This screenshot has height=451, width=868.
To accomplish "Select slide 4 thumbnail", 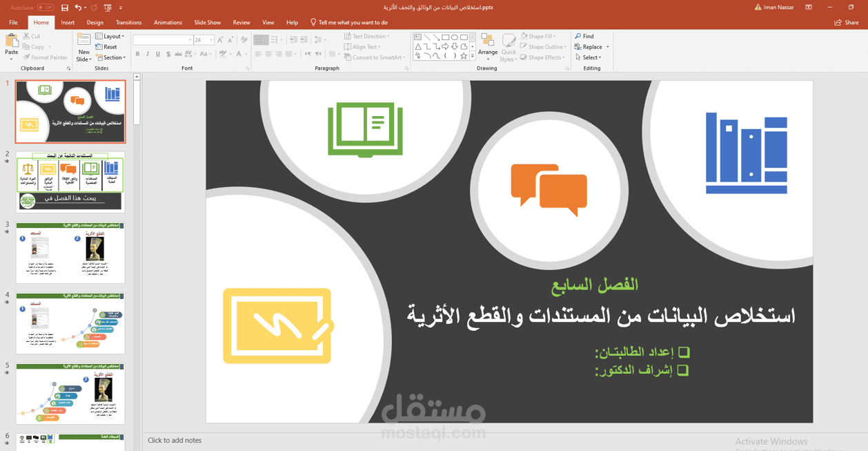I will tap(70, 323).
